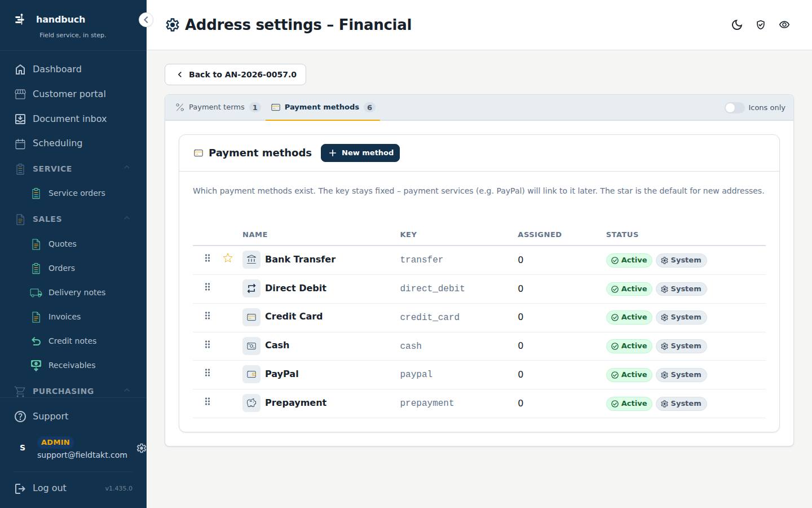Click the Direct Debit drag handle

[x=208, y=287]
